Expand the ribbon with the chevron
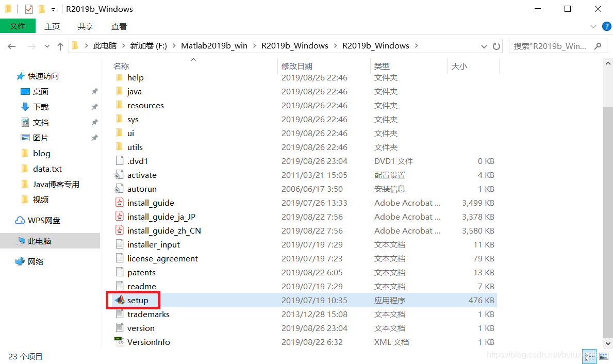Screen dimensions: 613x364 click(x=593, y=27)
